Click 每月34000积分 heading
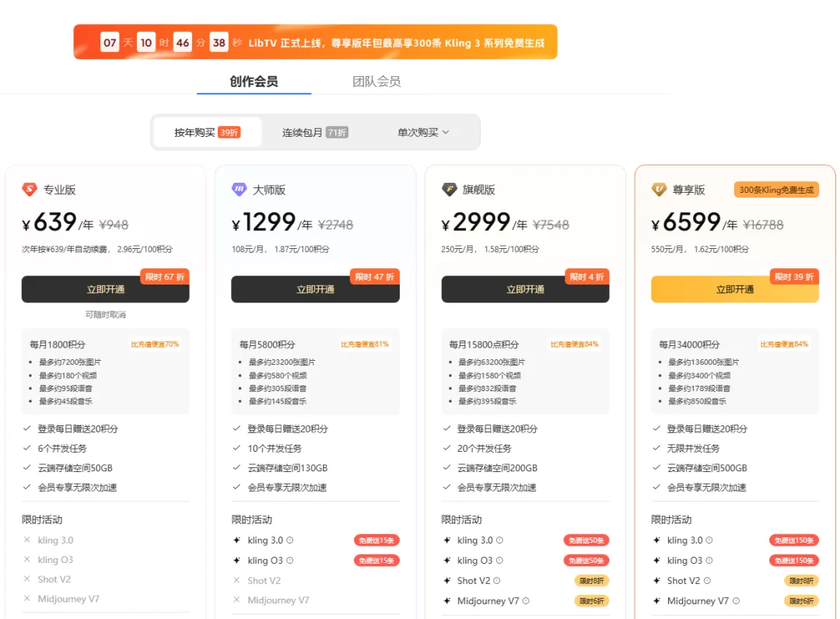 [689, 344]
